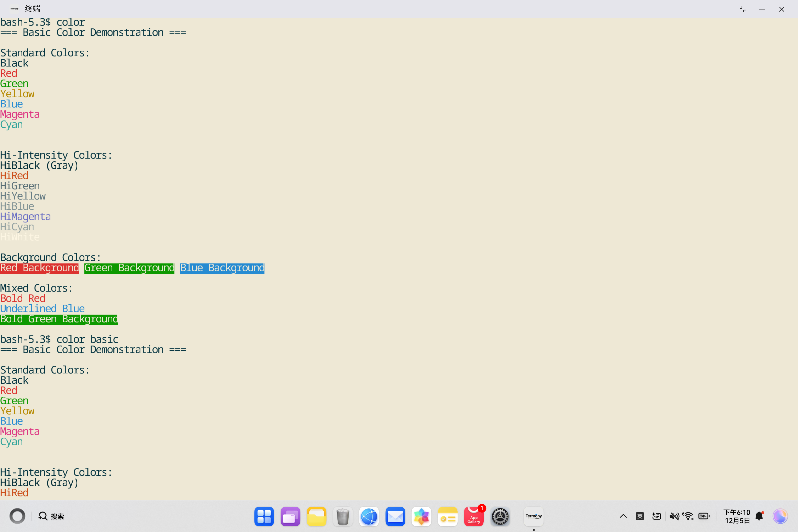Open the Trash bin in dock

point(343,516)
